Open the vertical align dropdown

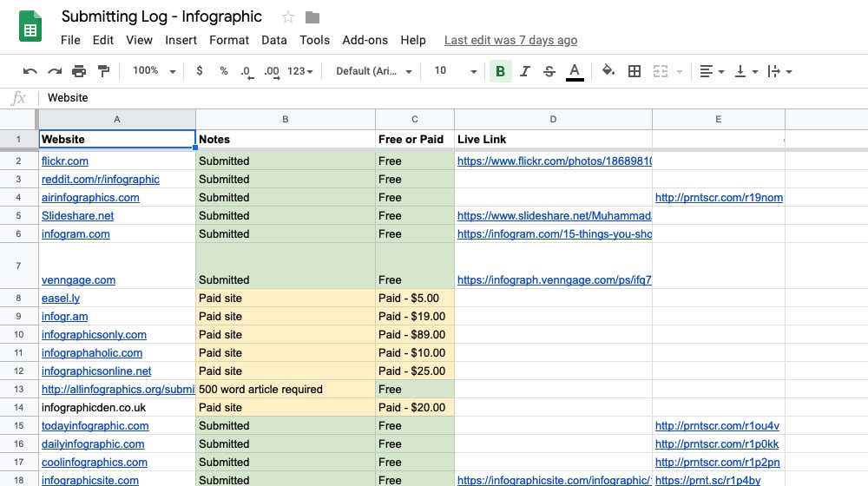(746, 71)
